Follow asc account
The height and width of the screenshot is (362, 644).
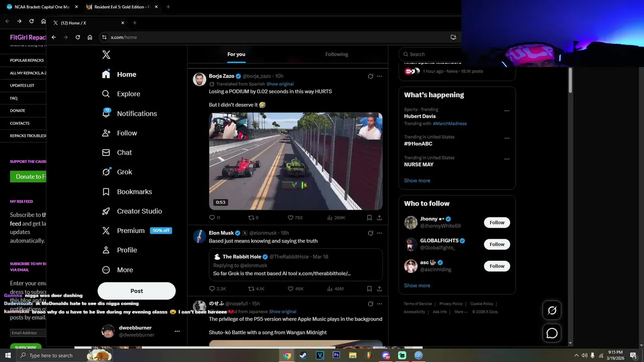pyautogui.click(x=497, y=266)
